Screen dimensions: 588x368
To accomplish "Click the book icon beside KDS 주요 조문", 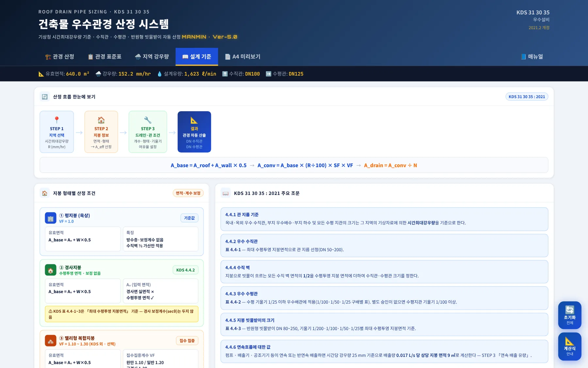I will [226, 193].
